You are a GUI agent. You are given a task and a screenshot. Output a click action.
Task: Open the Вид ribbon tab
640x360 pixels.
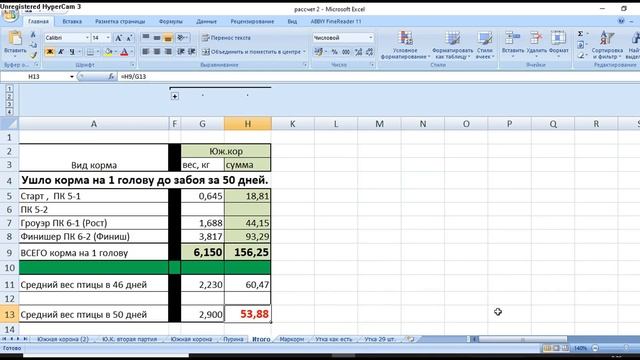click(x=292, y=21)
